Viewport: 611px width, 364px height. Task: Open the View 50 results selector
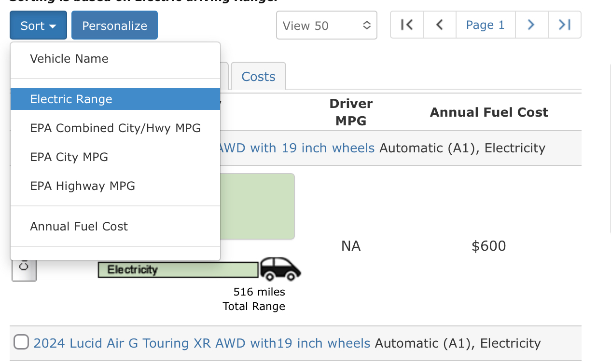[326, 26]
